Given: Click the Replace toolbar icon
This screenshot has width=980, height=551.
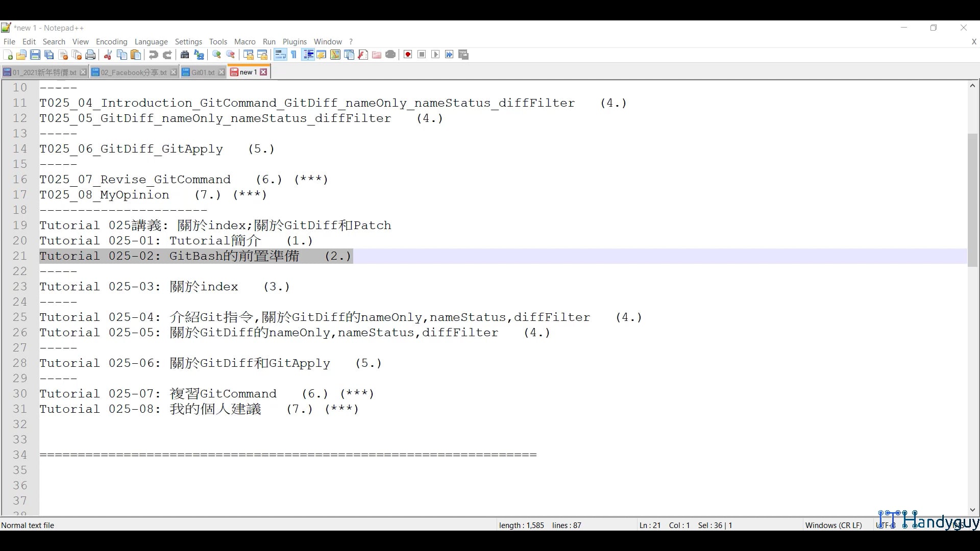Looking at the screenshot, I should pos(199,55).
